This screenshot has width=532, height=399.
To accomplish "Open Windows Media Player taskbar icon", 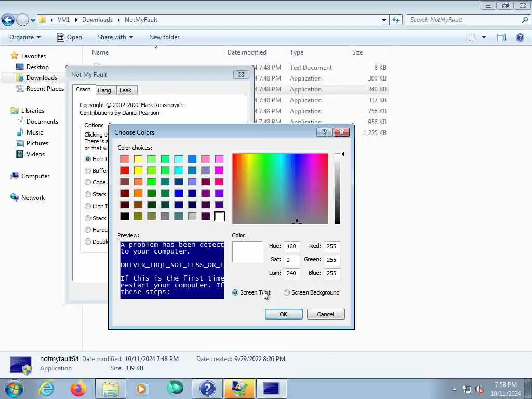I will click(x=142, y=389).
